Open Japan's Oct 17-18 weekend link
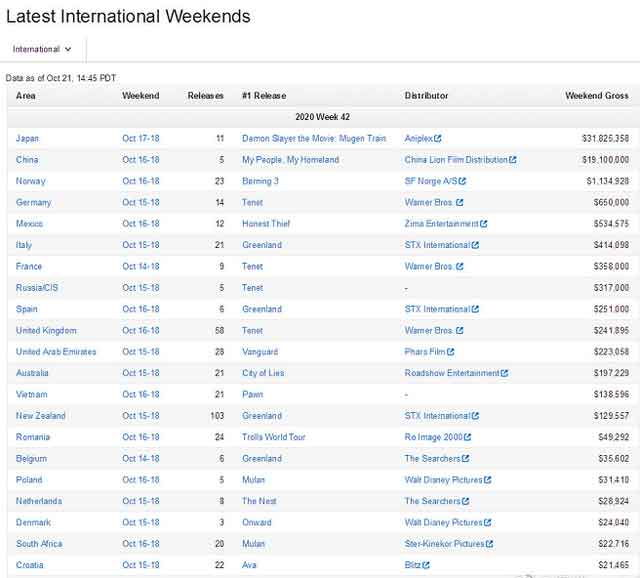This screenshot has width=640, height=578. (x=141, y=138)
